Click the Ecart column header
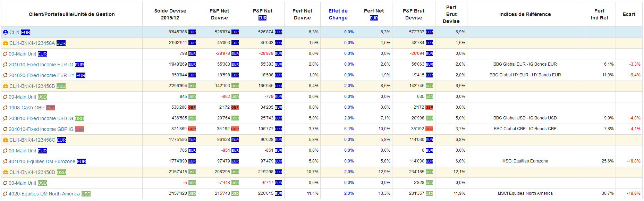Viewport: 644px width, 201px height. tap(629, 14)
